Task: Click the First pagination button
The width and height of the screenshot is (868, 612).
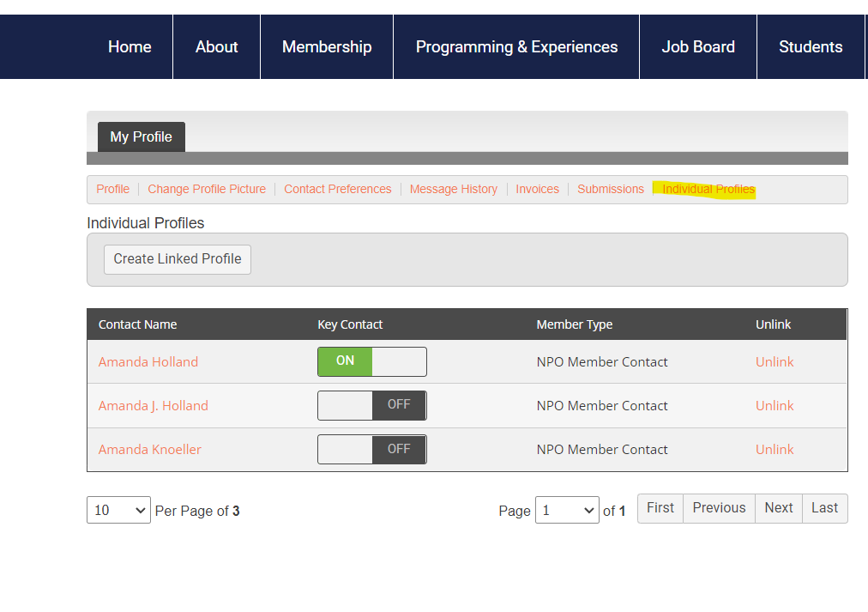Action: click(x=660, y=508)
